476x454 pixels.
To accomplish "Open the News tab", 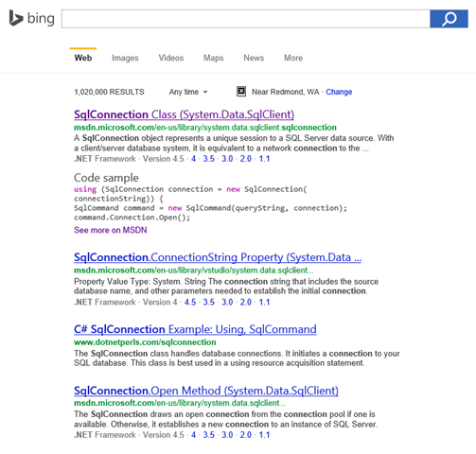I will (254, 58).
